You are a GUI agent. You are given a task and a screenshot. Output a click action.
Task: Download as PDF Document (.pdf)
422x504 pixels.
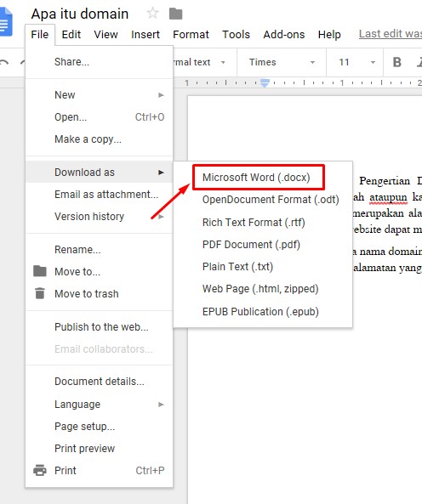point(263,245)
